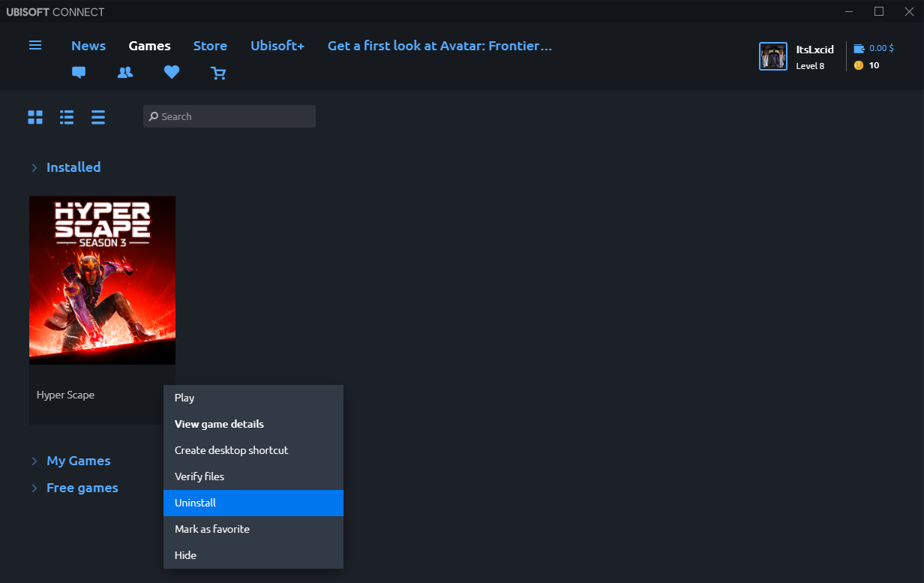Go to the News tab
Screen dimensions: 924x583
click(88, 46)
